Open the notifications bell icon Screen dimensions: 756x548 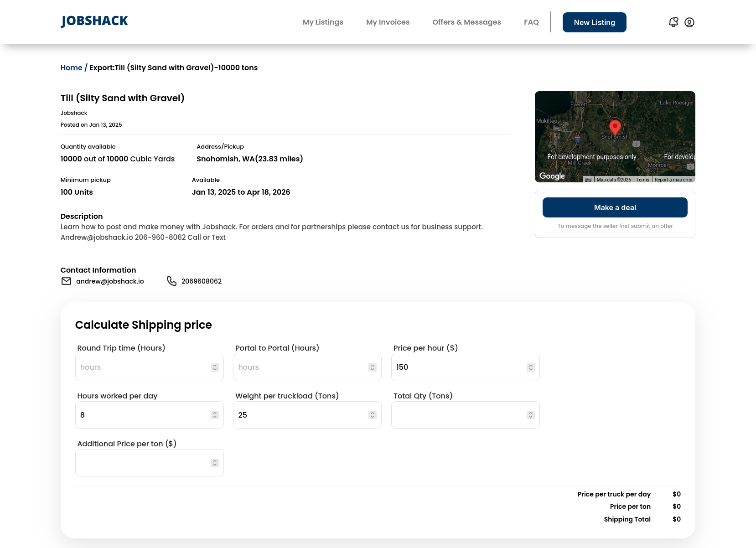tap(673, 22)
